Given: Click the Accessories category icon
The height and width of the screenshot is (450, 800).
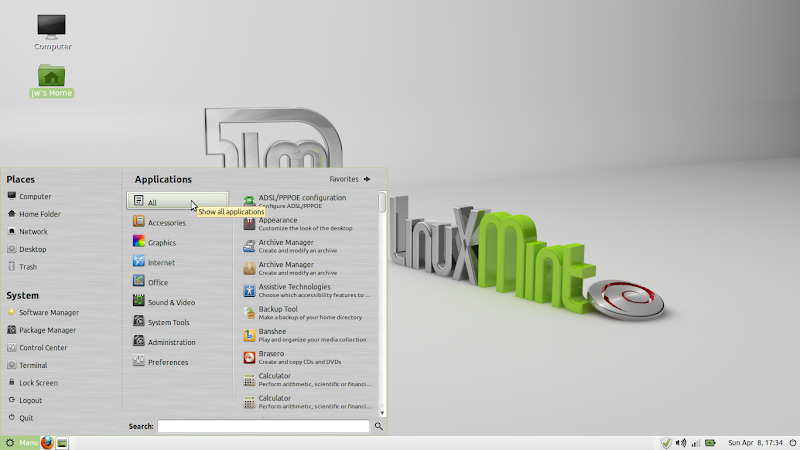Looking at the screenshot, I should point(138,221).
